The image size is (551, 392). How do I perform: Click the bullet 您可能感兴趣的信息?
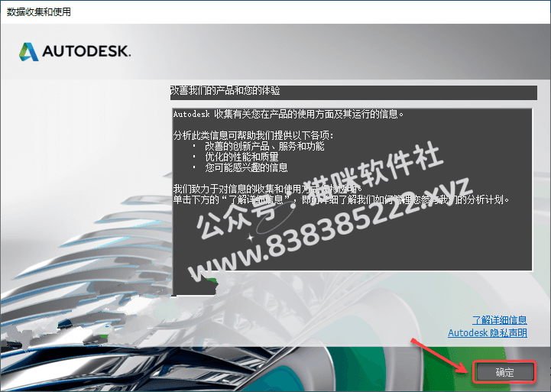(246, 167)
